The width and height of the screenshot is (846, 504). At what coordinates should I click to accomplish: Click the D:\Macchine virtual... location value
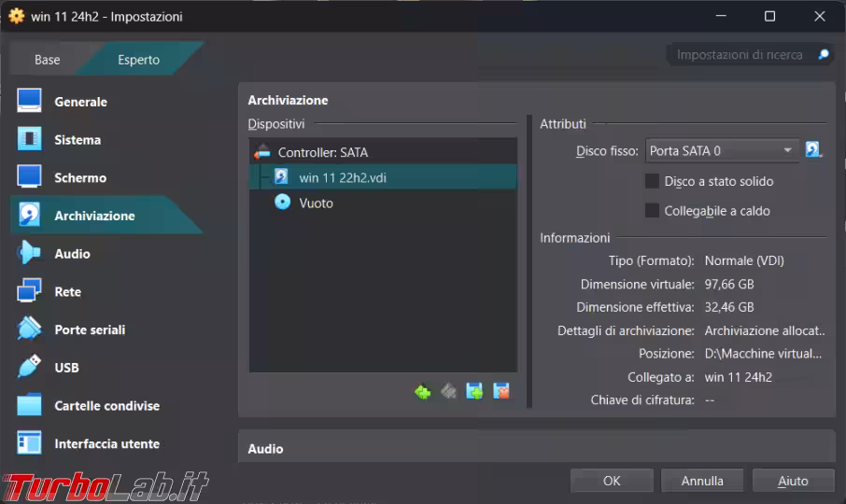click(763, 354)
